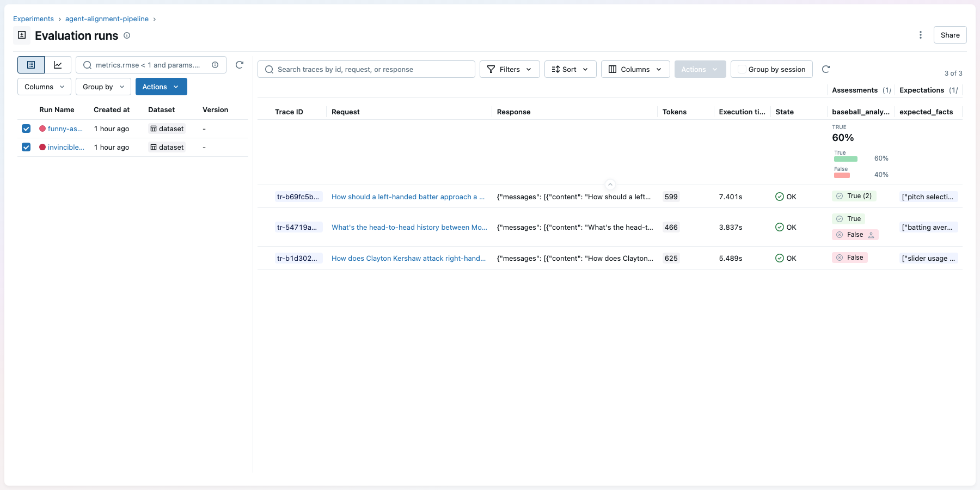The height and width of the screenshot is (490, 980).
Task: Click the info icon in the metrics search box
Action: pyautogui.click(x=215, y=65)
